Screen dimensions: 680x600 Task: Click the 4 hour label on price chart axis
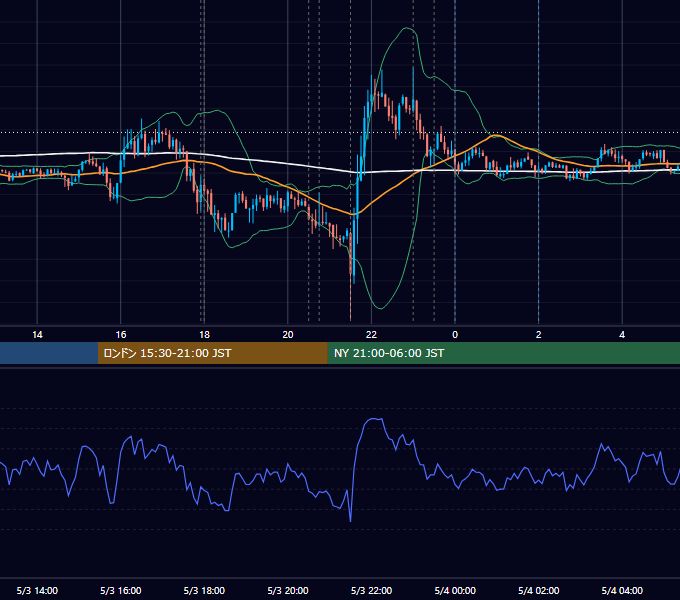622,335
